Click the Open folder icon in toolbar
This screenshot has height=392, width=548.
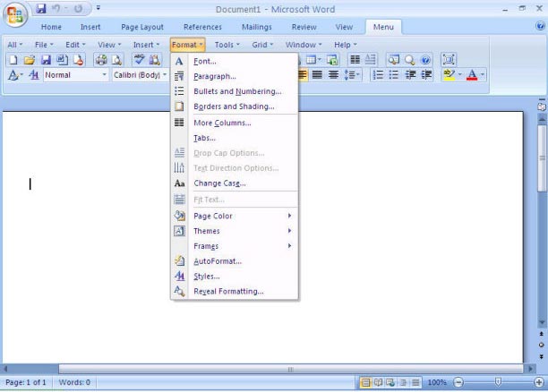[29, 60]
